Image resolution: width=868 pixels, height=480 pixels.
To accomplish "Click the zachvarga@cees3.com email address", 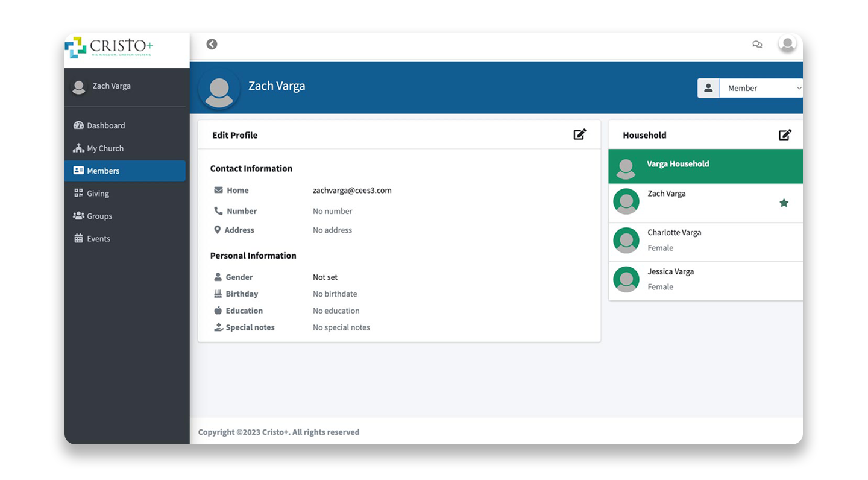I will [352, 190].
